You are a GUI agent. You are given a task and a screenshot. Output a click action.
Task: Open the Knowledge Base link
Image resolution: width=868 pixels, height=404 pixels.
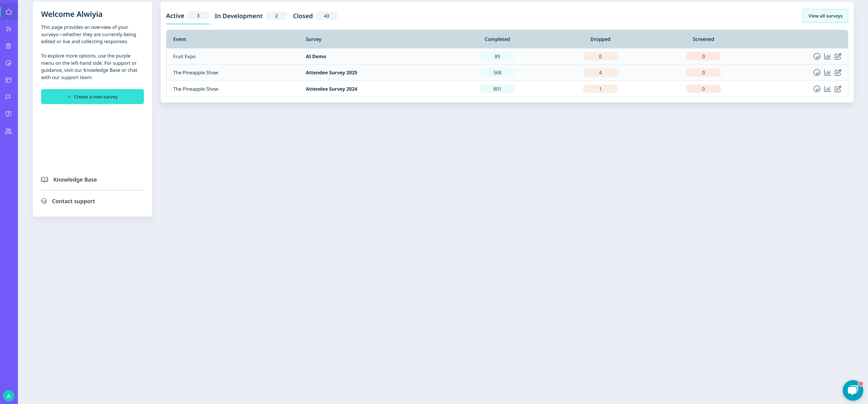point(75,180)
